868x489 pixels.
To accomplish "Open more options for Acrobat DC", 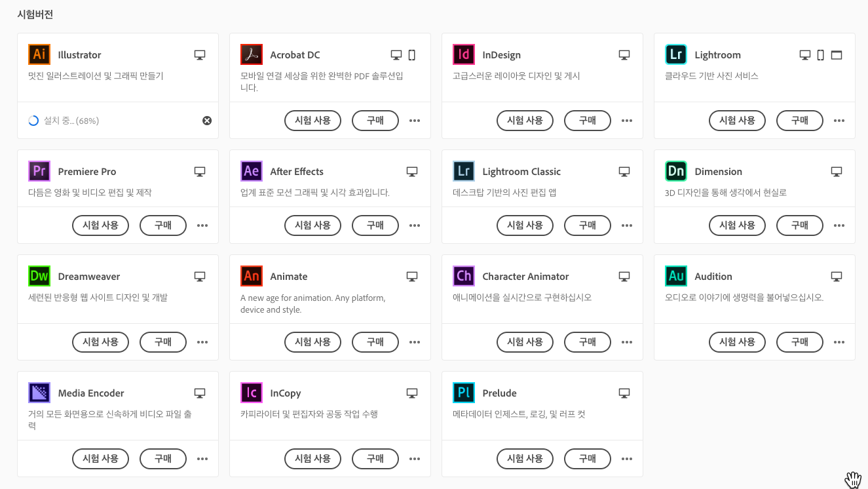I will coord(415,121).
